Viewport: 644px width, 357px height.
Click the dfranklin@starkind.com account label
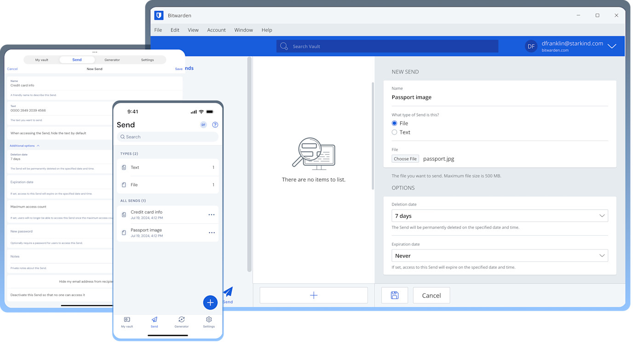(x=572, y=44)
